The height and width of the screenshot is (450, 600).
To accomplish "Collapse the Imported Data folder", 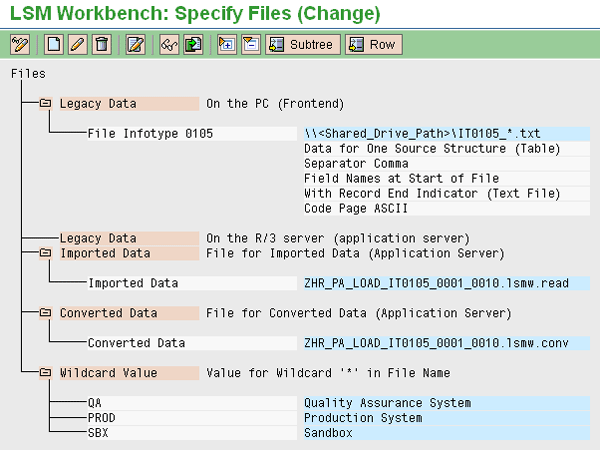I will tap(45, 253).
